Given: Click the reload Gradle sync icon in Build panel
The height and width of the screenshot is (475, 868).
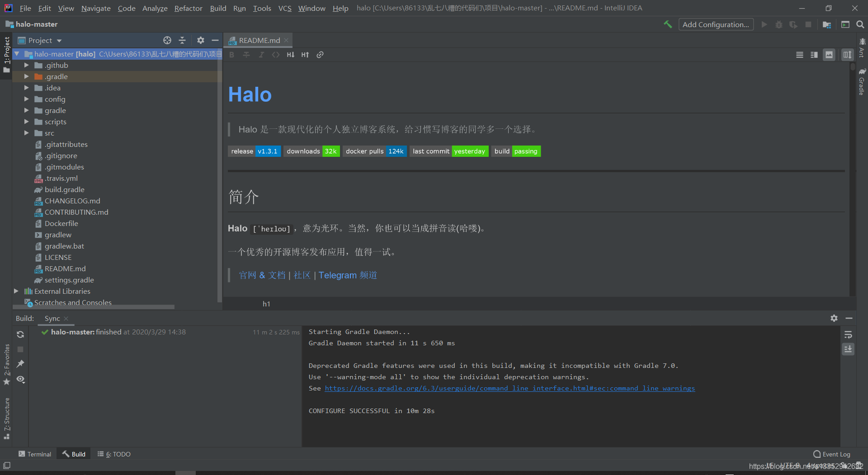Looking at the screenshot, I should tap(20, 334).
